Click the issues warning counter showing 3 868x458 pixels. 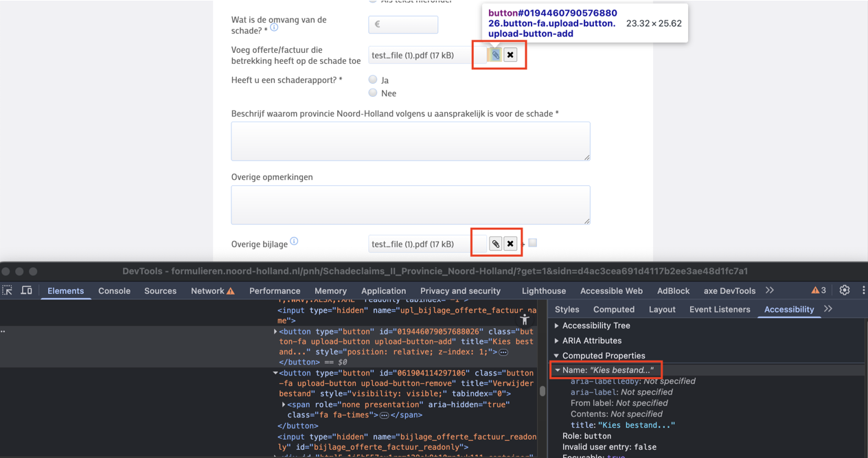[819, 290]
